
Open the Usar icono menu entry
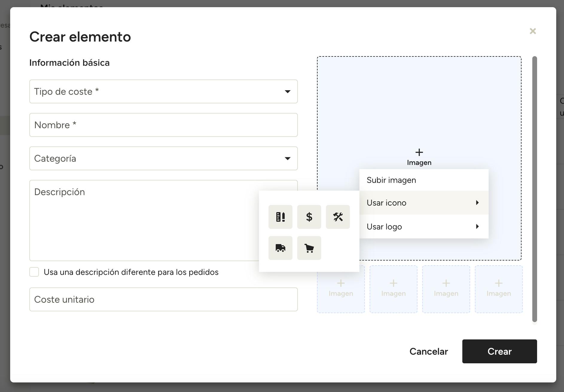[x=424, y=203]
